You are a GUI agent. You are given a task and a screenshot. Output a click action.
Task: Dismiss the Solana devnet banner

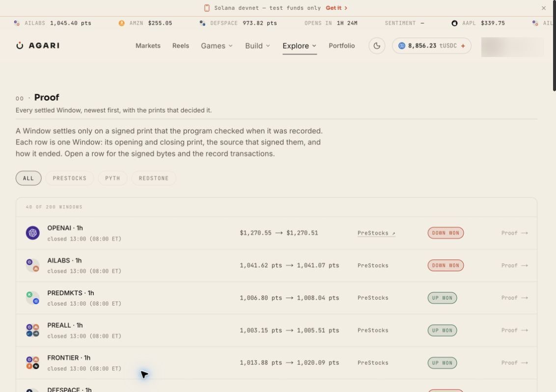543,8
